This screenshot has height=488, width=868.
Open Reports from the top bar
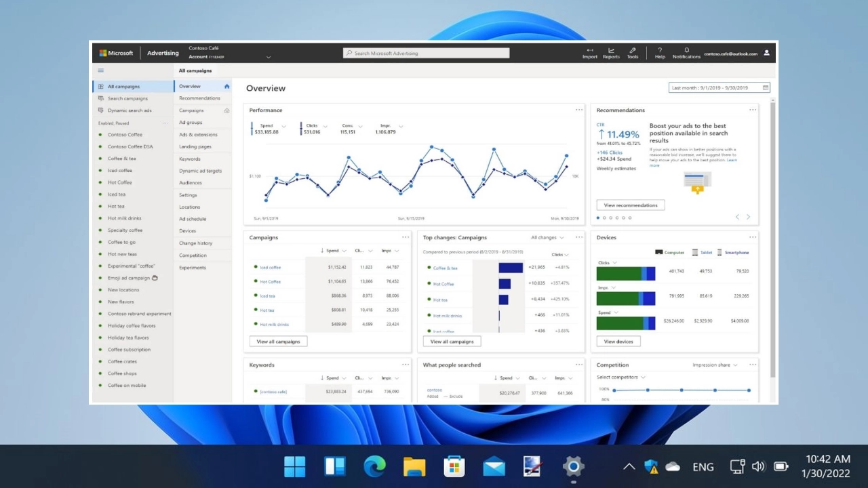pos(611,53)
